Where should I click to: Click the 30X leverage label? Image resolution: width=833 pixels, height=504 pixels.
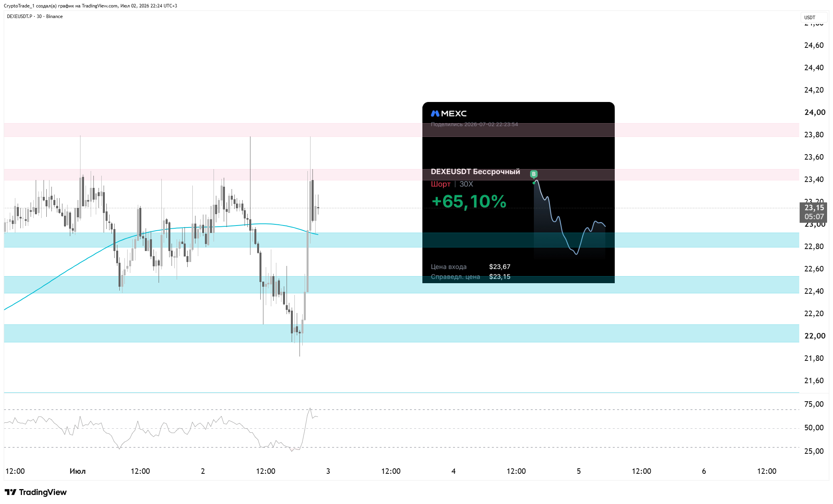466,184
